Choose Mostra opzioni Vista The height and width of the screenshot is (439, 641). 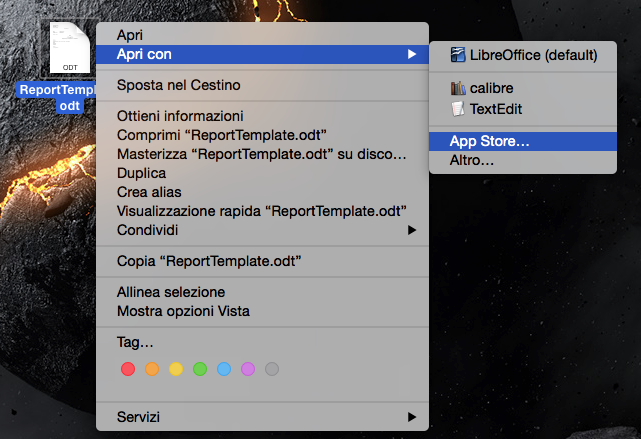262,311
